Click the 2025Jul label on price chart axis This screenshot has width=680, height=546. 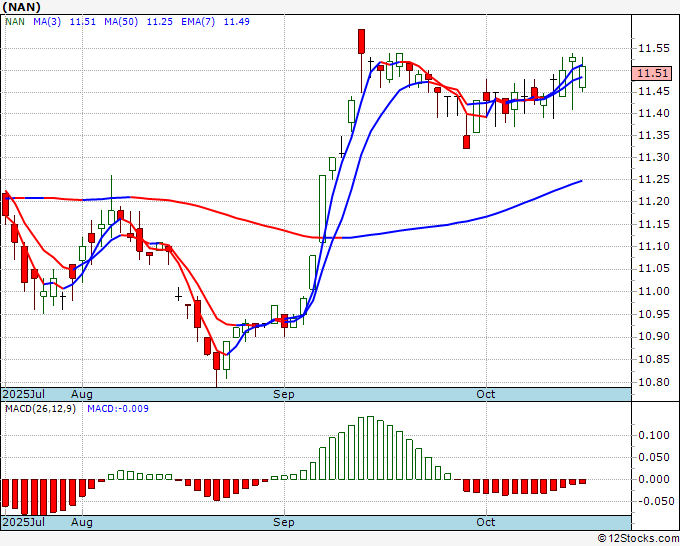[24, 394]
